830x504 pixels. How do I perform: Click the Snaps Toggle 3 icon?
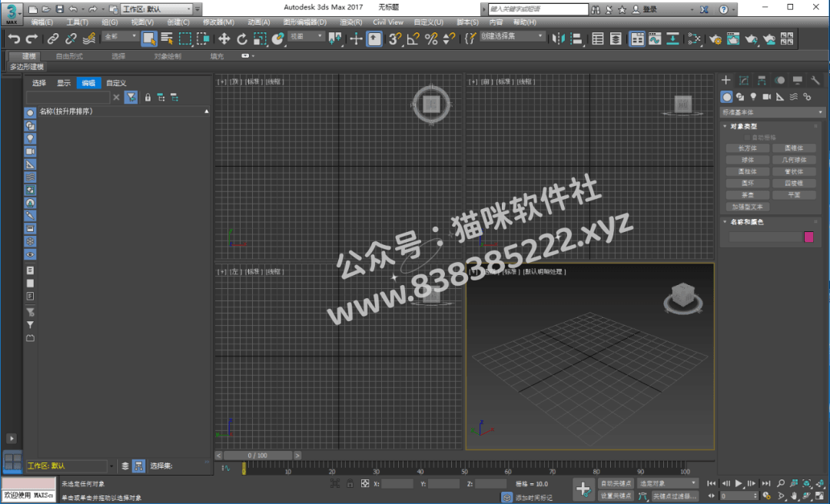pos(395,38)
